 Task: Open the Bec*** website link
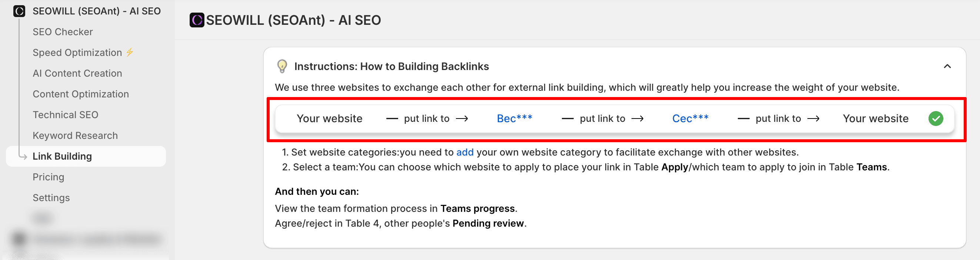pyautogui.click(x=514, y=119)
